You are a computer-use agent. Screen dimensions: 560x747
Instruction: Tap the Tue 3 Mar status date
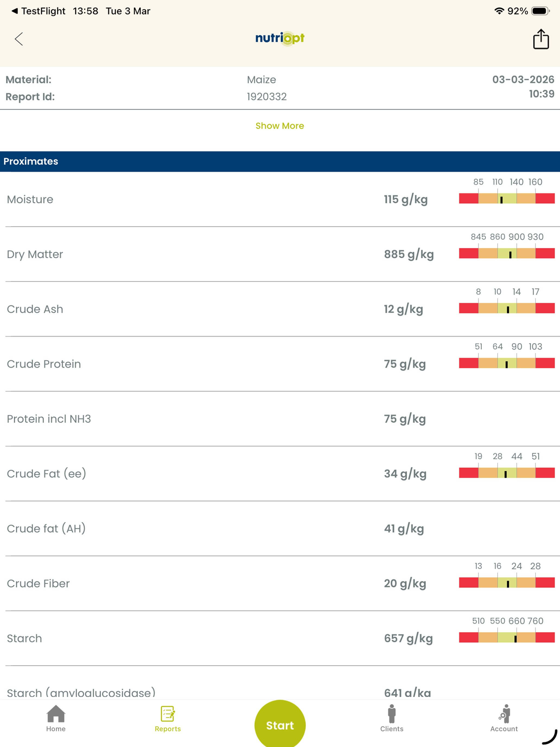coord(128,11)
